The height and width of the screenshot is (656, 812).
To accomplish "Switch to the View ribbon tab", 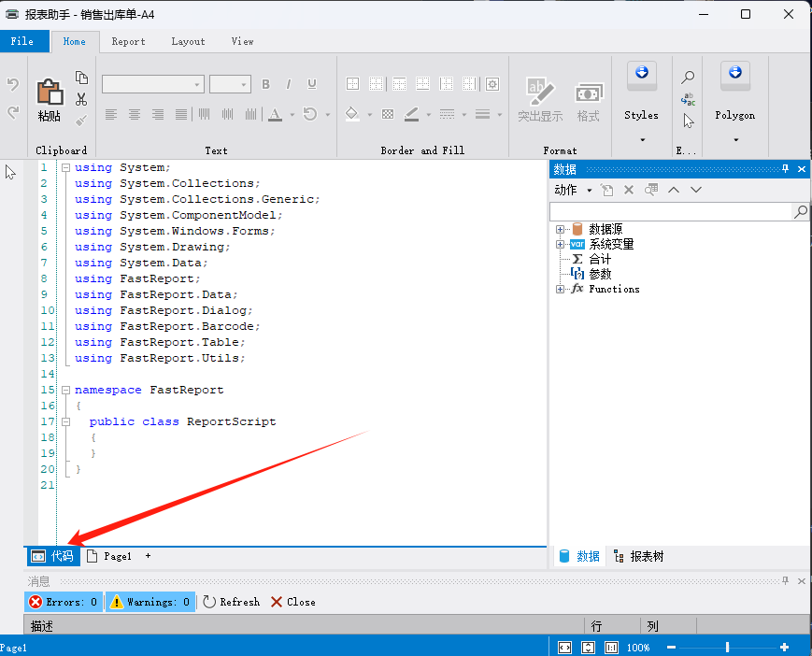I will click(242, 41).
